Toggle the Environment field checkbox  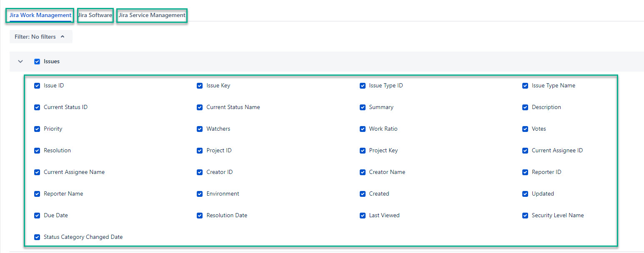click(200, 194)
